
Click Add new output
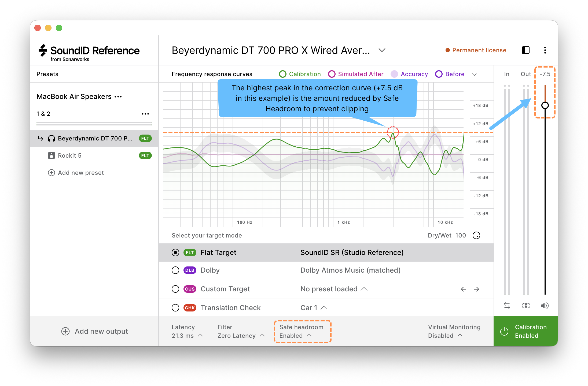pyautogui.click(x=94, y=331)
